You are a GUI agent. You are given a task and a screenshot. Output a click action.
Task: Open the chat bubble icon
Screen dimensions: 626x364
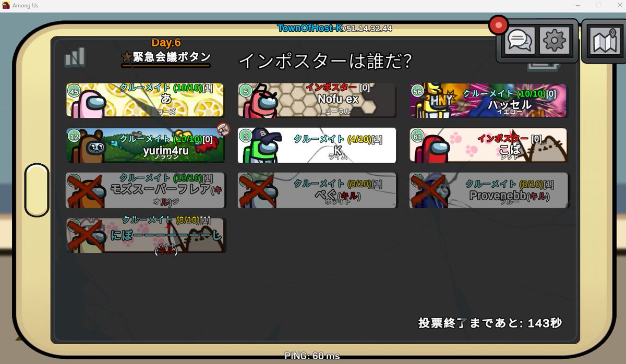click(519, 41)
